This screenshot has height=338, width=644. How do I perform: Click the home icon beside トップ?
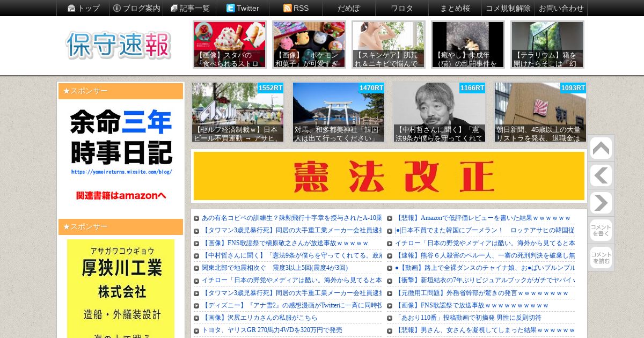(71, 8)
